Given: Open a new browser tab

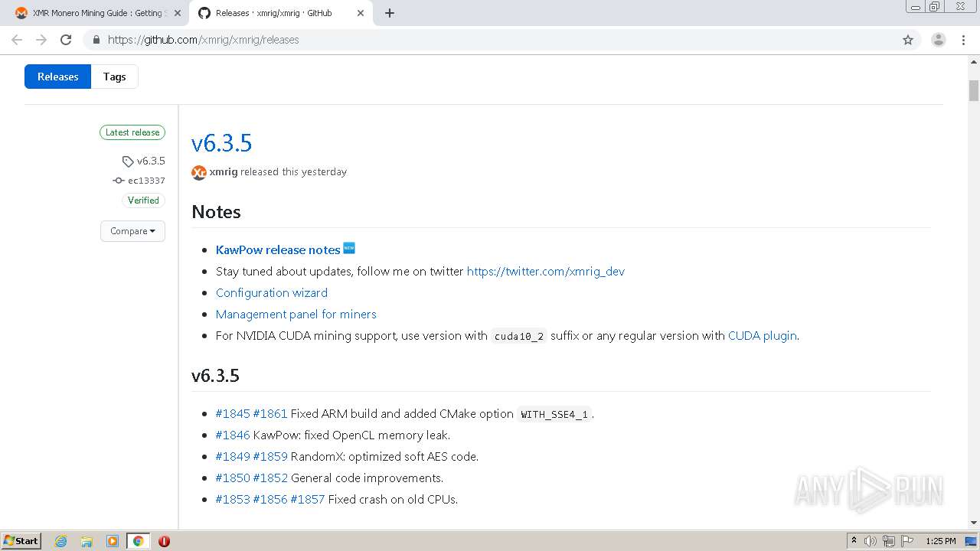Looking at the screenshot, I should point(390,13).
